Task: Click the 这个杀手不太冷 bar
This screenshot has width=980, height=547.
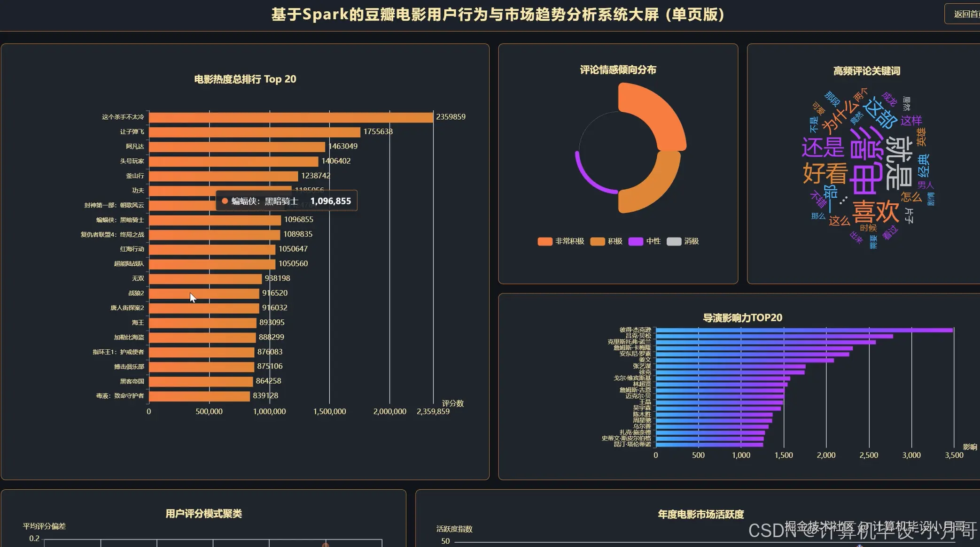Action: (x=290, y=117)
